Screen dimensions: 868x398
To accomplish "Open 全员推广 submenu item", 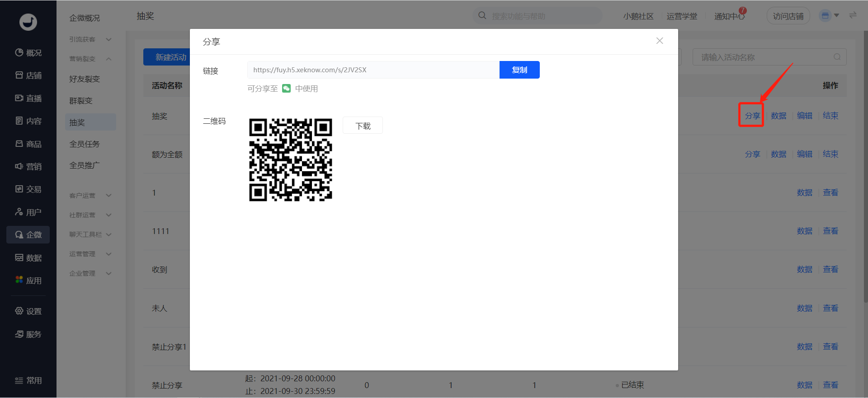I will (85, 165).
